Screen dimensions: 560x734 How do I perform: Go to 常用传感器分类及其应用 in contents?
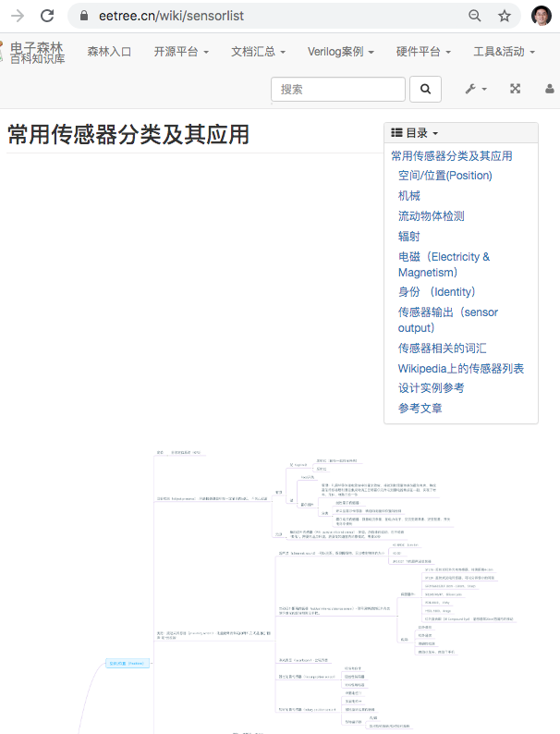(452, 156)
